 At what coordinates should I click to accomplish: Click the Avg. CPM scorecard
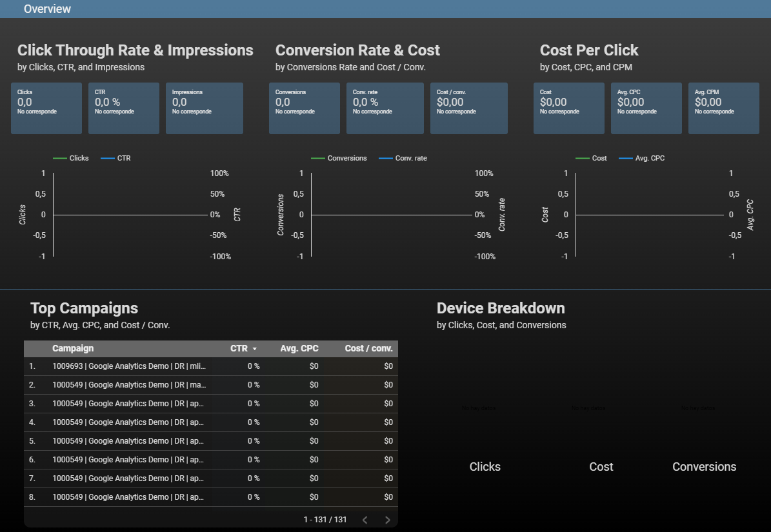tap(723, 108)
